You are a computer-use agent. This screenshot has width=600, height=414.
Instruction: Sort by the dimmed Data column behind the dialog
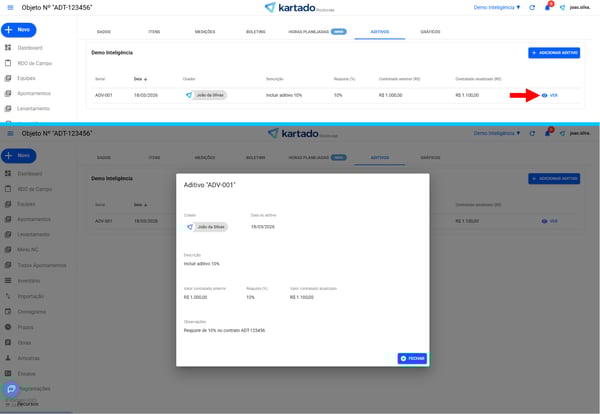click(x=140, y=205)
